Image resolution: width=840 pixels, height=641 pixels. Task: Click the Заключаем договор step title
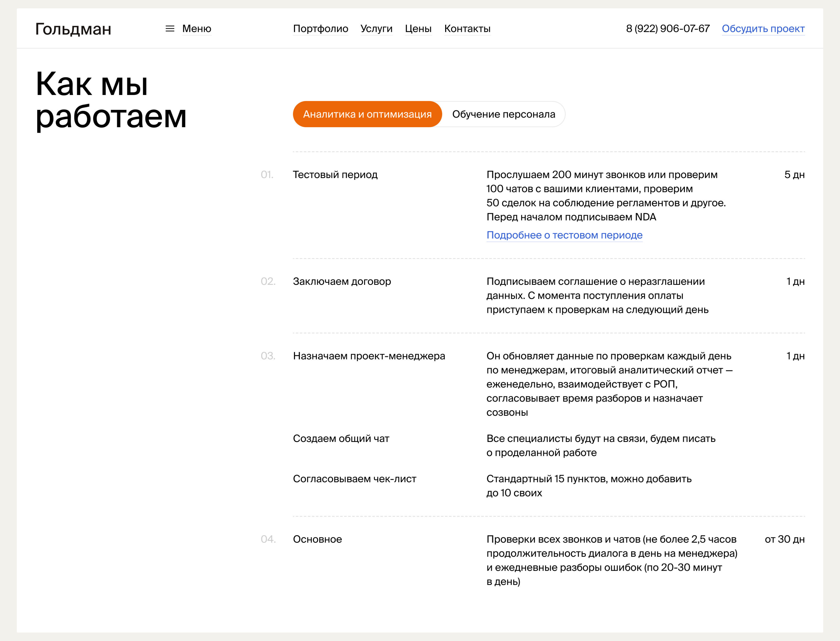(x=342, y=282)
